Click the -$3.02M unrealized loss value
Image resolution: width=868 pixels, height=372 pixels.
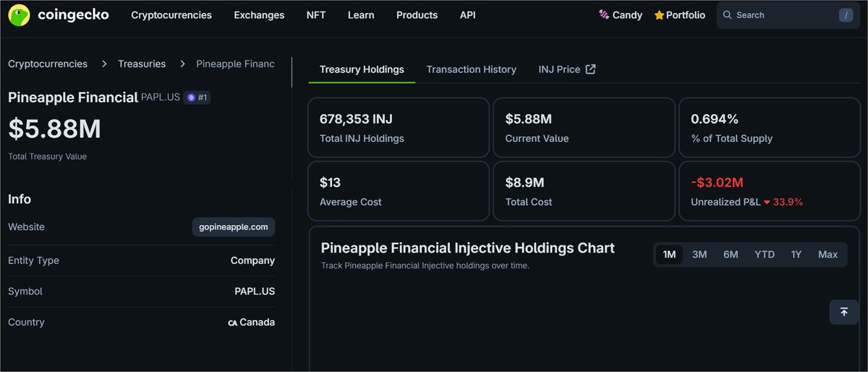click(x=717, y=183)
